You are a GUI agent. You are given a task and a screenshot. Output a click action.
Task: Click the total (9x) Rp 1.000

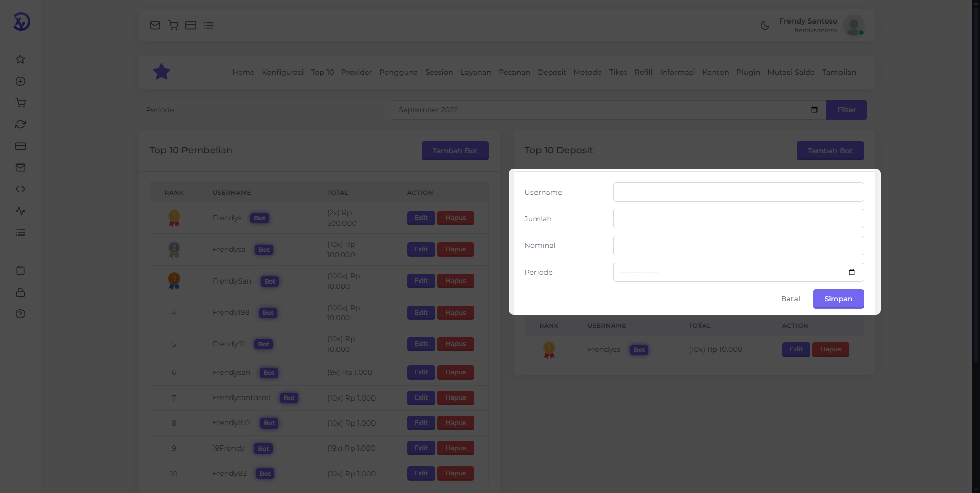[349, 372]
